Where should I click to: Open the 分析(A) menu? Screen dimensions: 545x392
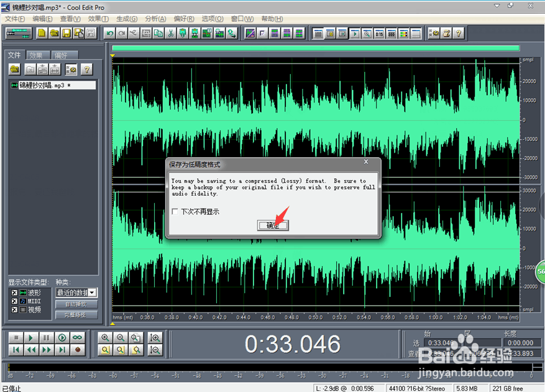click(x=155, y=19)
